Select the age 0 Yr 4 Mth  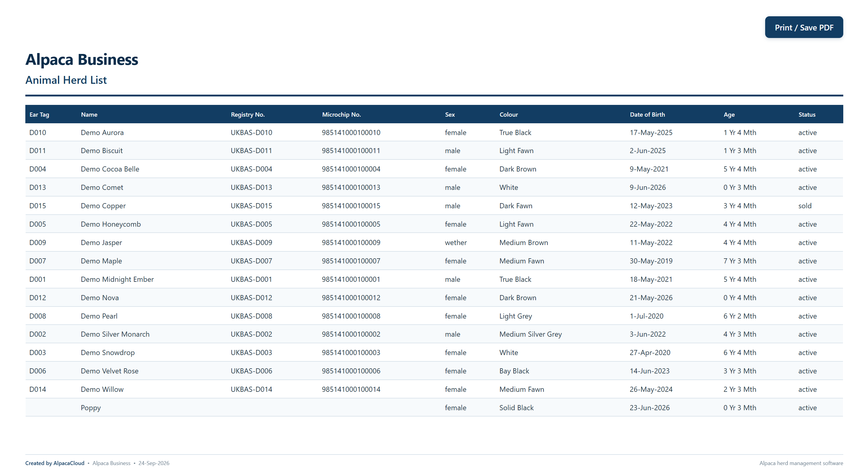coord(740,298)
